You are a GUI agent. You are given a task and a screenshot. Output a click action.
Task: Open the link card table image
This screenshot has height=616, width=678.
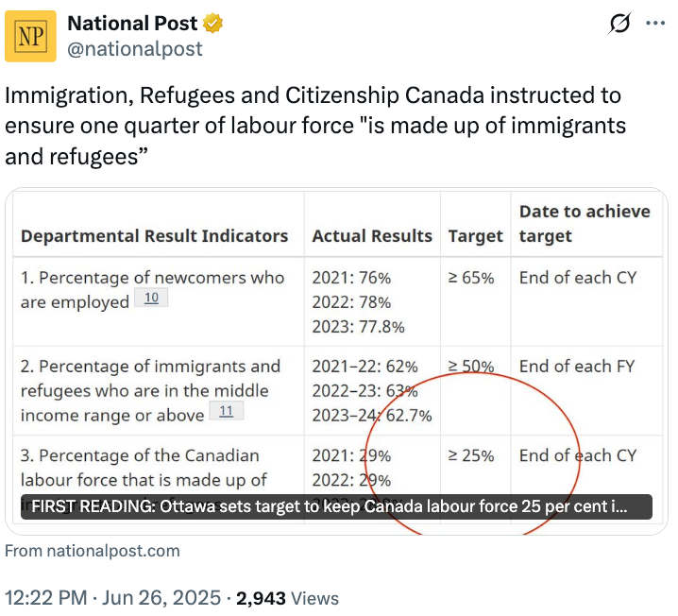[337, 361]
